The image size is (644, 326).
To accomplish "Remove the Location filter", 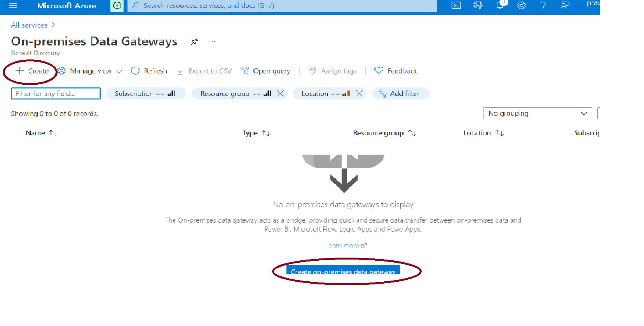I will click(x=359, y=94).
